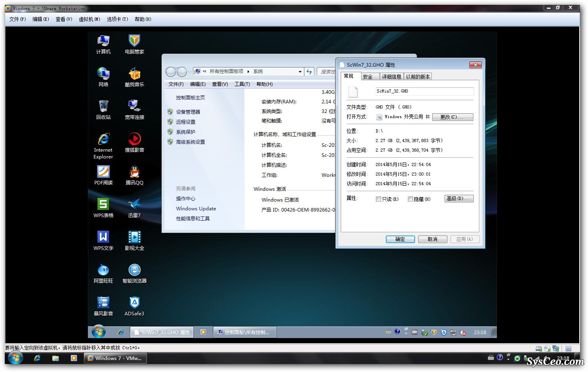The width and height of the screenshot is (588, 372).
Task: Click the guest tray network icon
Action: tap(453, 332)
